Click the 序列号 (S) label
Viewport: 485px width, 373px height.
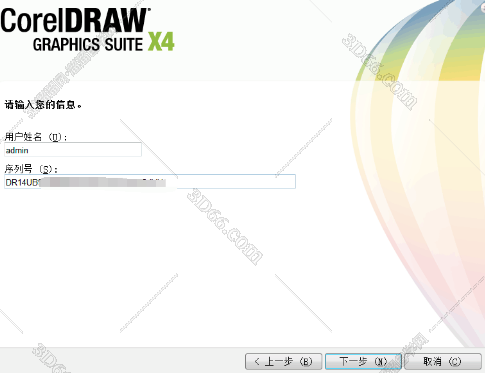(x=31, y=169)
